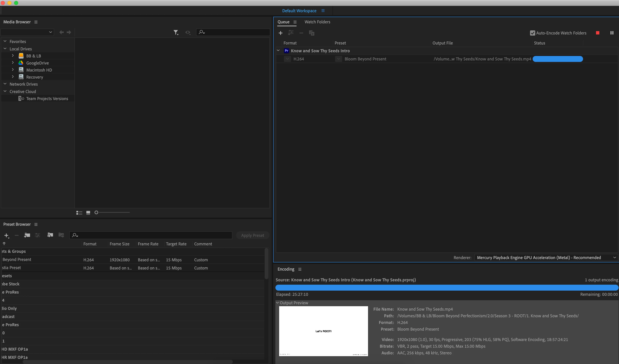Screen dimensions: 619x364
Task: Click the Add Source plus icon in Queue
Action: point(281,33)
